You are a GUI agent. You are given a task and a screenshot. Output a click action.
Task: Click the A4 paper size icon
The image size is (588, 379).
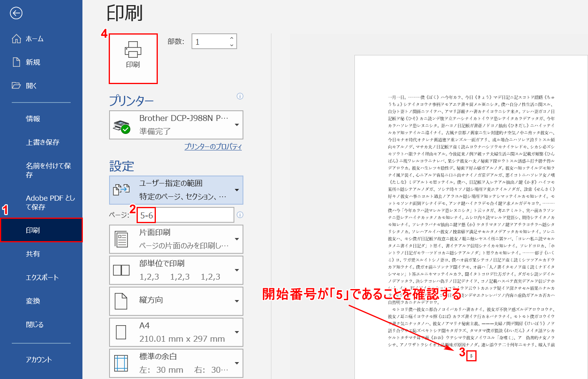pos(121,332)
